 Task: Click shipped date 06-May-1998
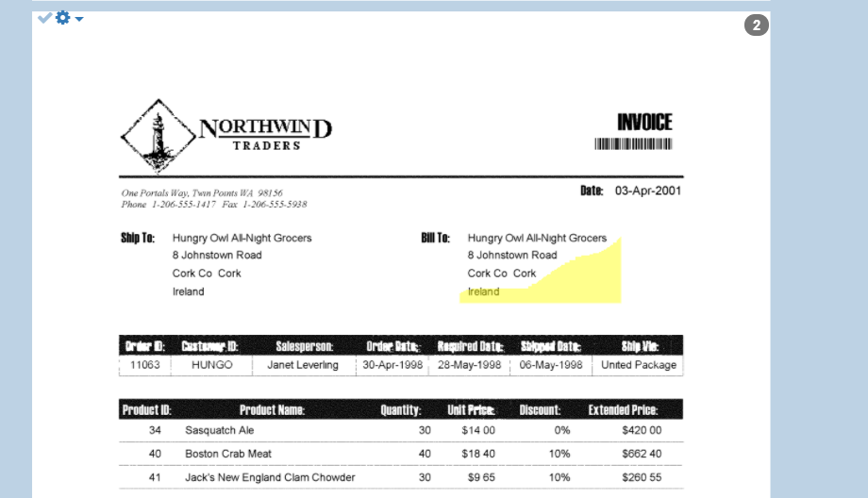(551, 365)
